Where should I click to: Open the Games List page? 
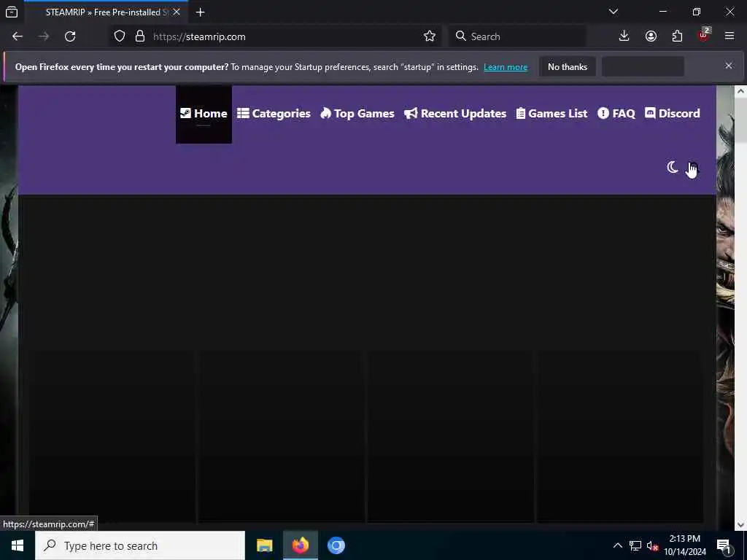click(552, 114)
